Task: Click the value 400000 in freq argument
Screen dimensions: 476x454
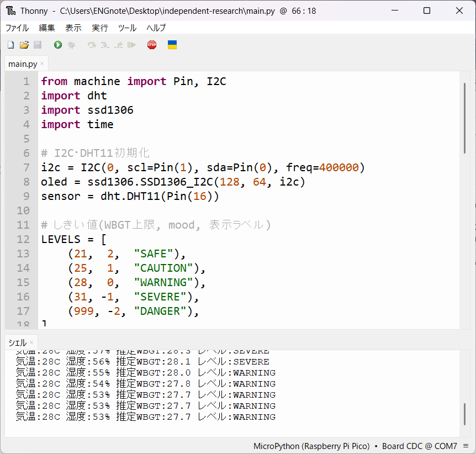Action: pyautogui.click(x=339, y=168)
